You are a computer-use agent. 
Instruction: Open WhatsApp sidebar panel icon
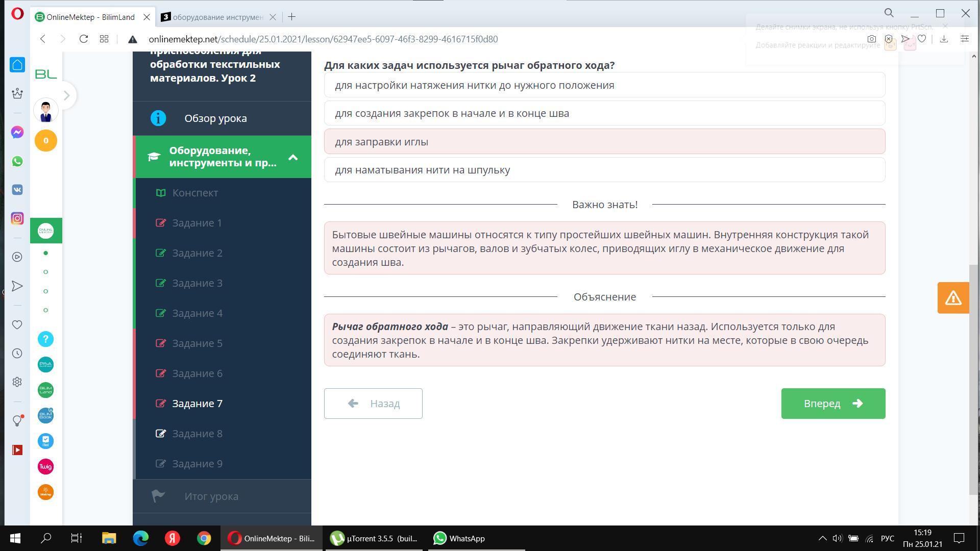[x=17, y=161]
